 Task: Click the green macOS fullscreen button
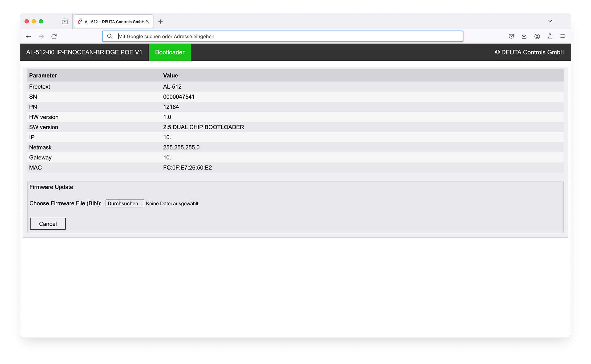tap(41, 21)
